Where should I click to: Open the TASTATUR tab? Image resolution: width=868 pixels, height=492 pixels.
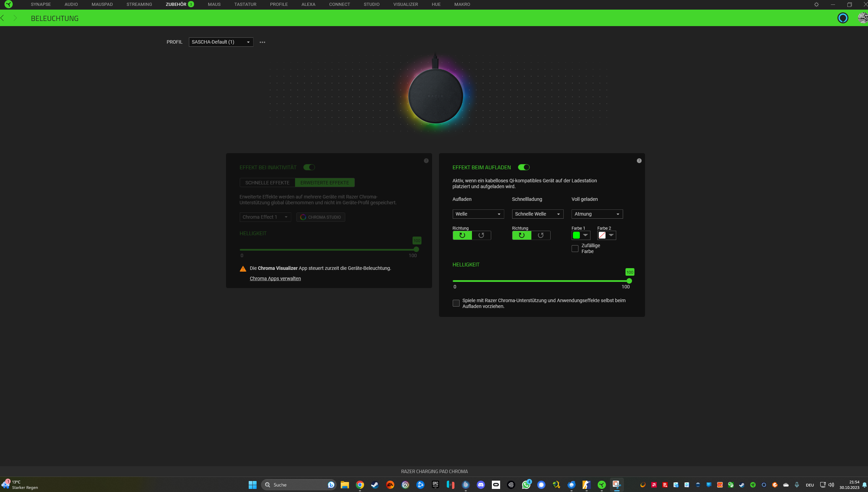click(x=245, y=4)
